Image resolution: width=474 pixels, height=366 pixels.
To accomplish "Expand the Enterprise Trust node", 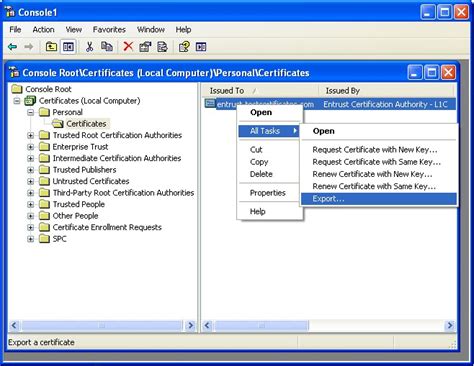I will (31, 147).
